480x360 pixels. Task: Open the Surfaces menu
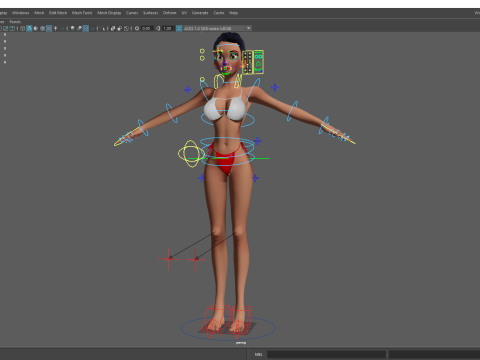tap(151, 13)
